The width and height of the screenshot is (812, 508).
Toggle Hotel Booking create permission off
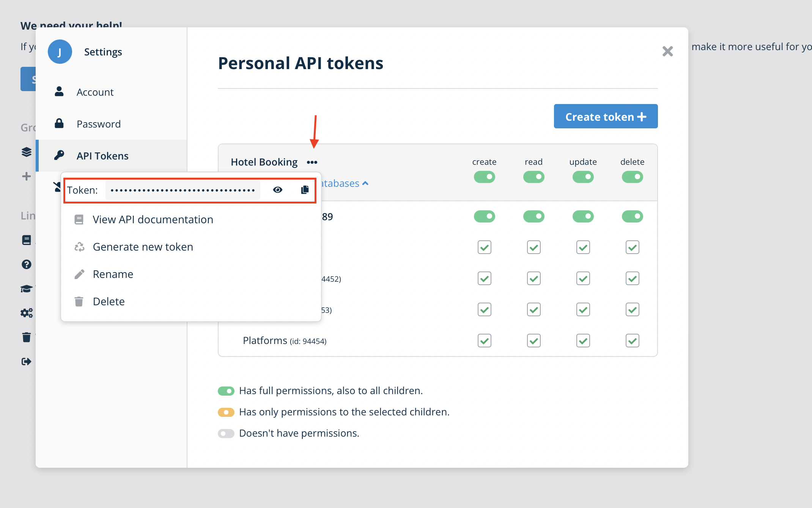[484, 177]
